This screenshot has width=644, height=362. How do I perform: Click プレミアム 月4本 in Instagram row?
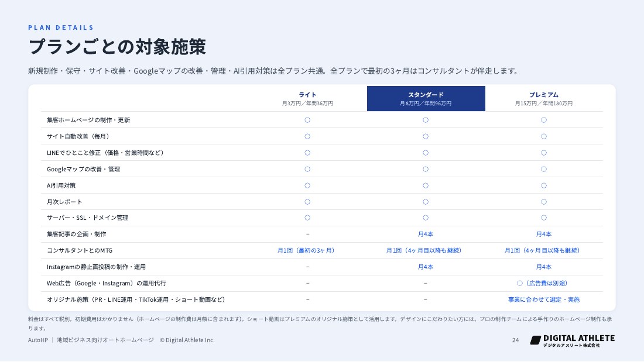pos(544,267)
